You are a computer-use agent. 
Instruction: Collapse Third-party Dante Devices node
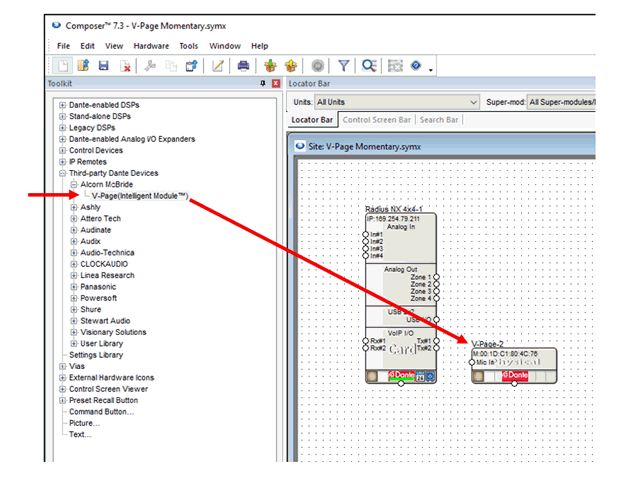tap(62, 173)
